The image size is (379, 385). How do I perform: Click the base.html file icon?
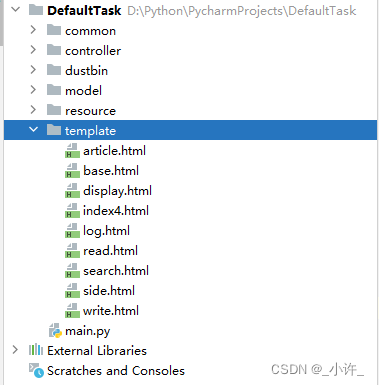coord(72,171)
